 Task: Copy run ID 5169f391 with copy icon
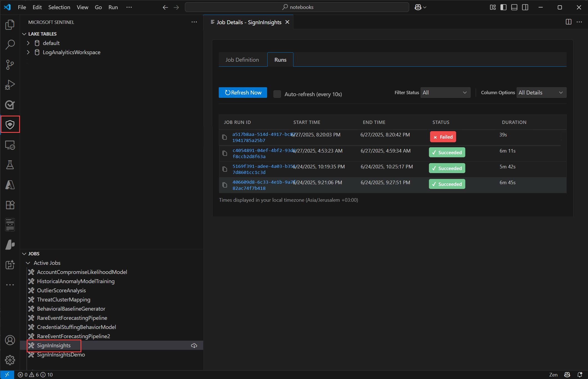tap(225, 169)
